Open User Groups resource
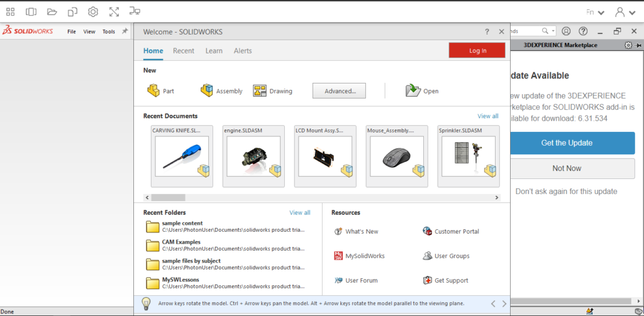This screenshot has height=316, width=644. pyautogui.click(x=446, y=256)
